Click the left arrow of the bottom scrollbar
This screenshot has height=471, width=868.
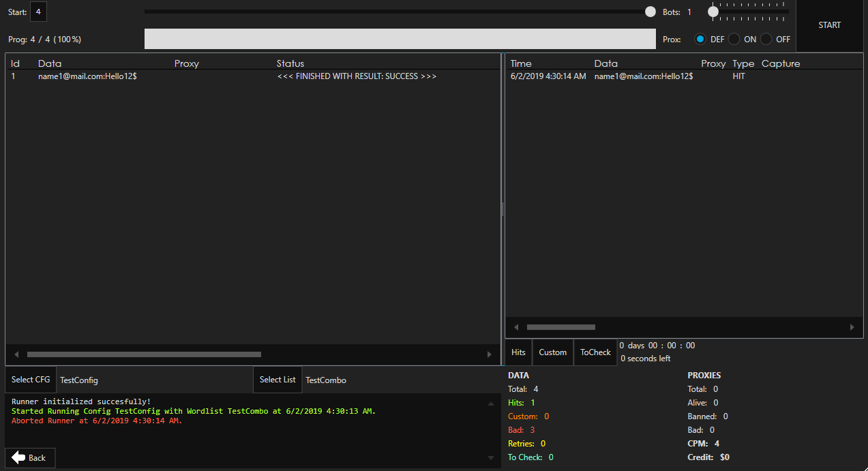(x=15, y=354)
